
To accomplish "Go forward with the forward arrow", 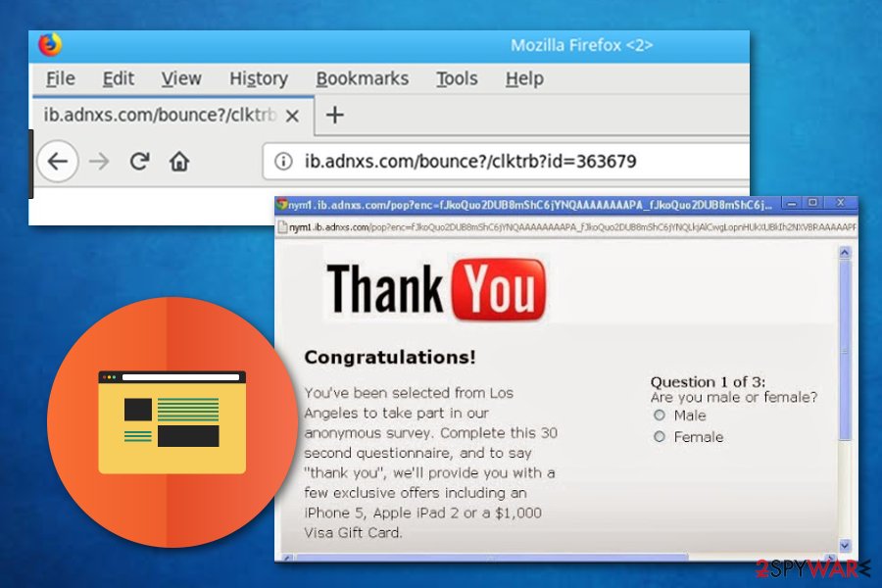I will coord(99,162).
